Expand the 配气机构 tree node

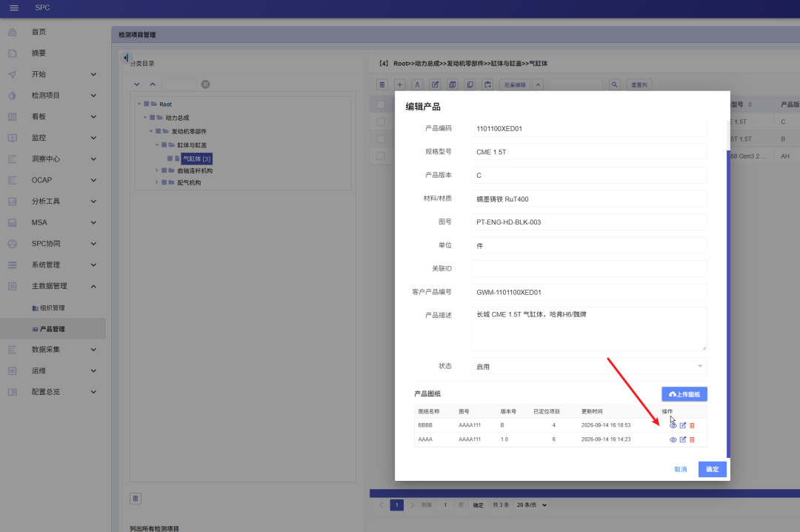click(x=157, y=182)
